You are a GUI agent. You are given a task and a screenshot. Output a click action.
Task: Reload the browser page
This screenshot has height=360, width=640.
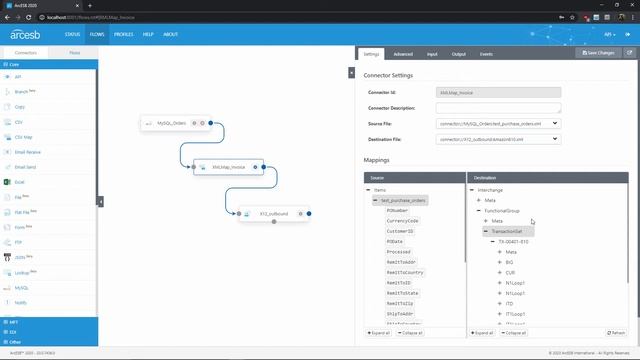coord(29,18)
